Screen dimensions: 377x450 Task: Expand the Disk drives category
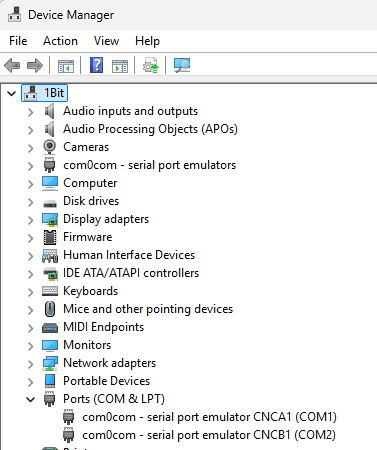(31, 202)
